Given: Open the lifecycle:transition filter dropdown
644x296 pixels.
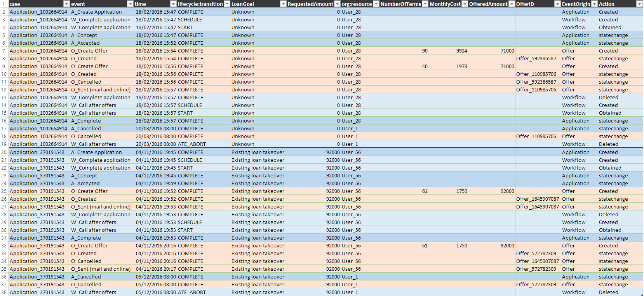Looking at the screenshot, I should click(x=227, y=4).
